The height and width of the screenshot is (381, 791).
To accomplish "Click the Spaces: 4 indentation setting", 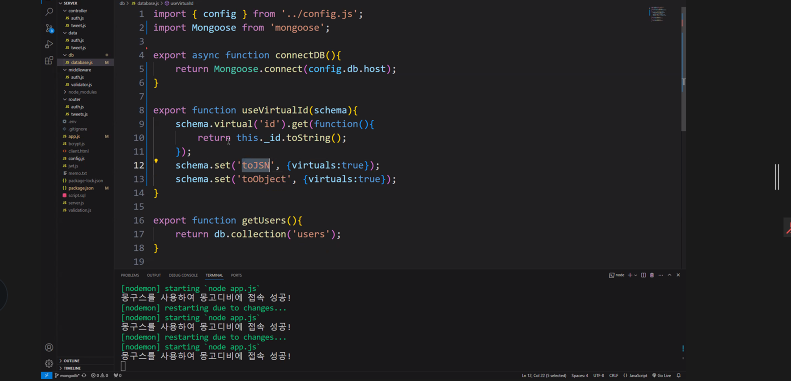I will 580,375.
